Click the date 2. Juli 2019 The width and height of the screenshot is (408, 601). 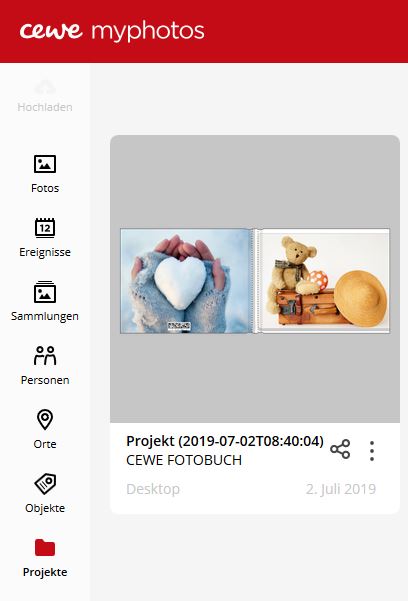pyautogui.click(x=341, y=489)
